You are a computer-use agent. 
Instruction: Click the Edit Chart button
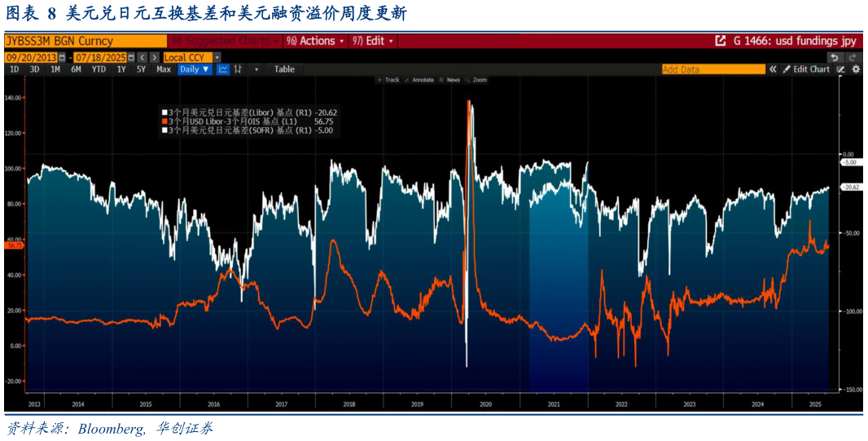[x=806, y=69]
